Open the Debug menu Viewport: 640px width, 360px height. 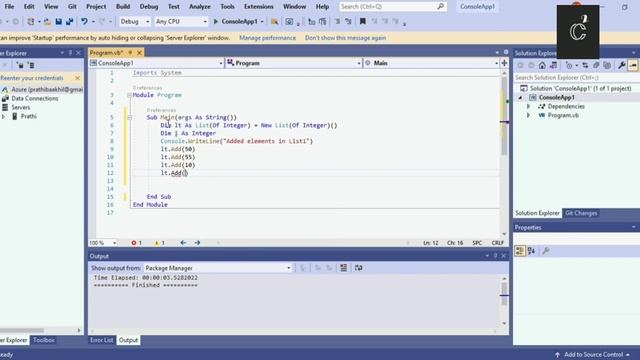click(149, 7)
